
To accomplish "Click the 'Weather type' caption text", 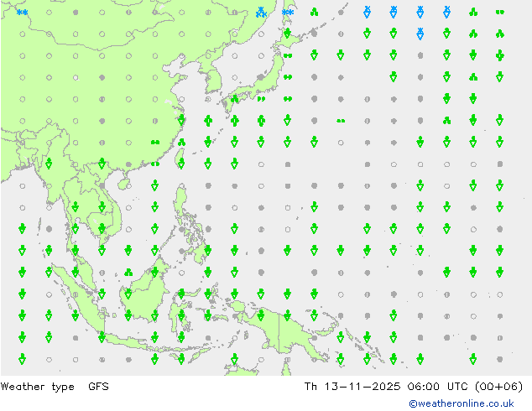I will pos(37,387).
